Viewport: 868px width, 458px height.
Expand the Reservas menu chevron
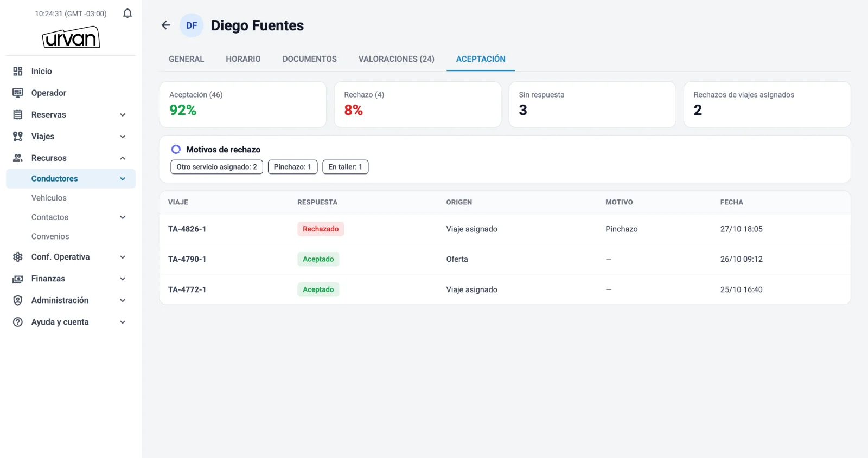[123, 115]
